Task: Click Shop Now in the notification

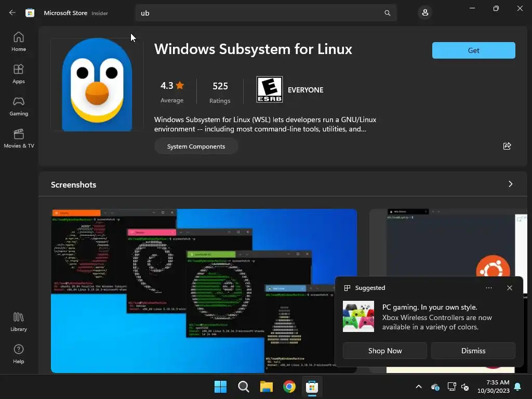Action: 385,351
